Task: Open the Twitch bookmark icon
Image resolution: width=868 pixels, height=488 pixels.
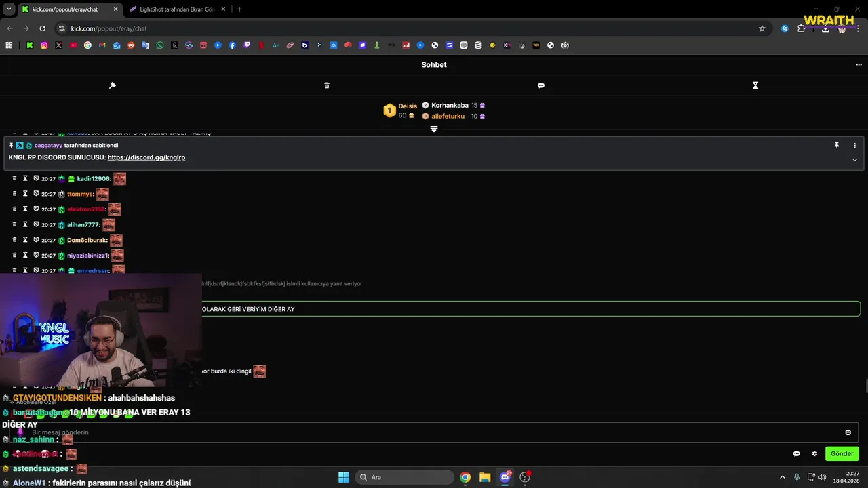Action: point(247,45)
